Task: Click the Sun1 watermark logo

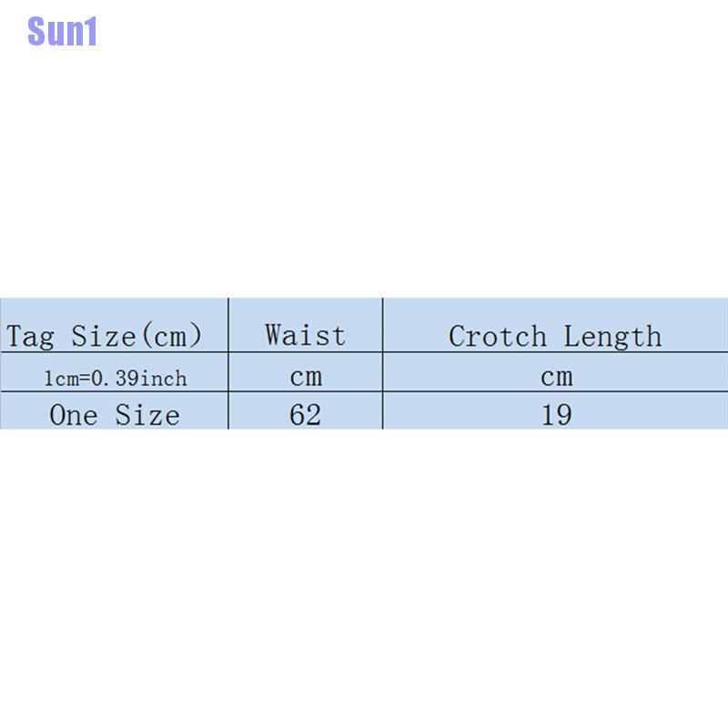Action: coord(62,32)
